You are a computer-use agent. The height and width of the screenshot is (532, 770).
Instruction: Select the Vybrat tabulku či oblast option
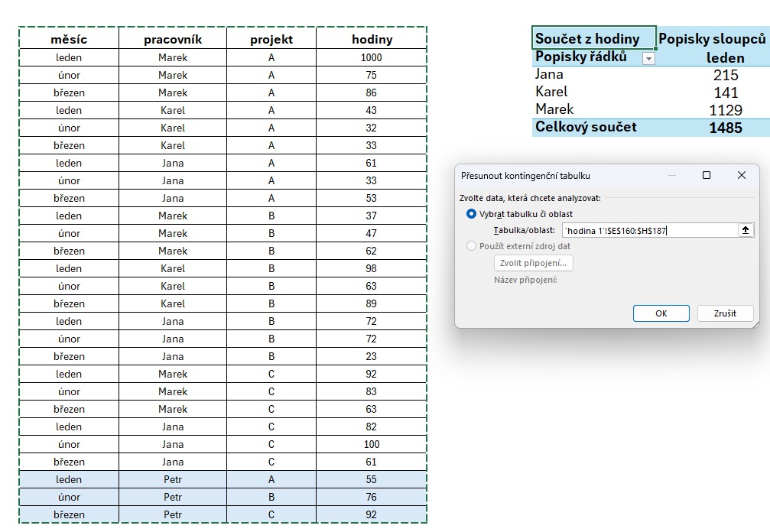471,214
